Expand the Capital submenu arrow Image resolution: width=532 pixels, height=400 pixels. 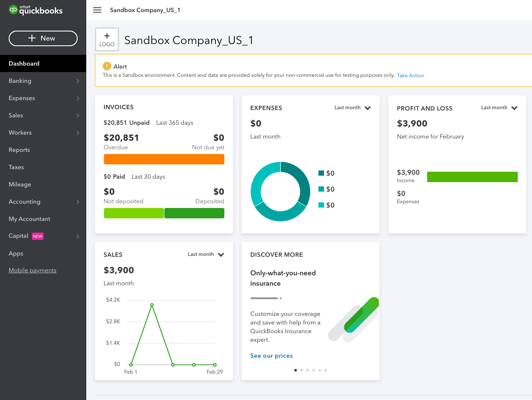[x=78, y=236]
